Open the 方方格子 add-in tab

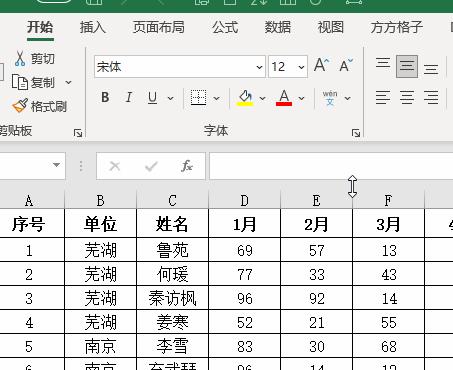(397, 27)
